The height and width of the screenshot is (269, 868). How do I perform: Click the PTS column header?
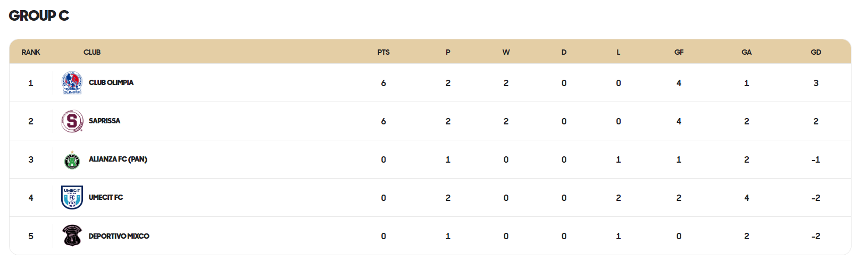coord(383,52)
